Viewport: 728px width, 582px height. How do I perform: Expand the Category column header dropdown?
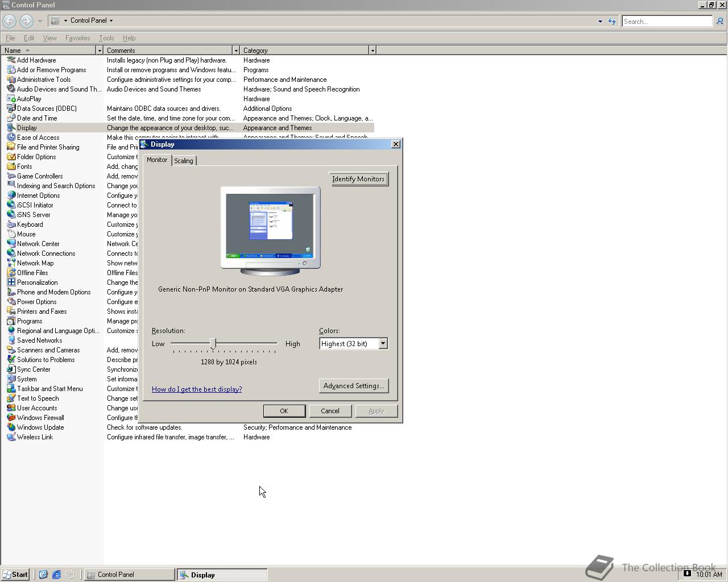click(373, 51)
